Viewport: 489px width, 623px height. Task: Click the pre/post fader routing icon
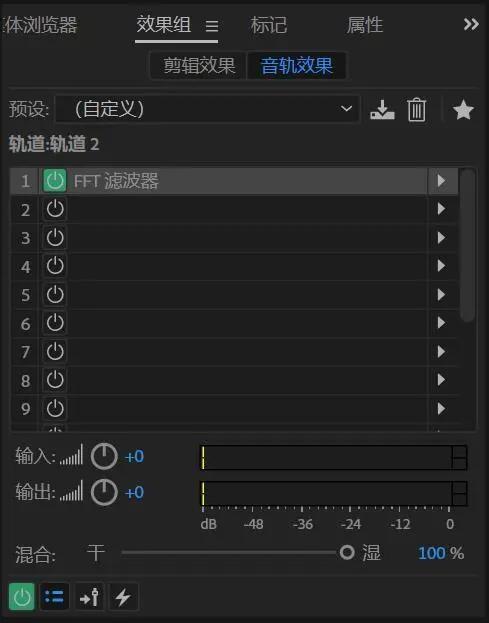(x=89, y=596)
